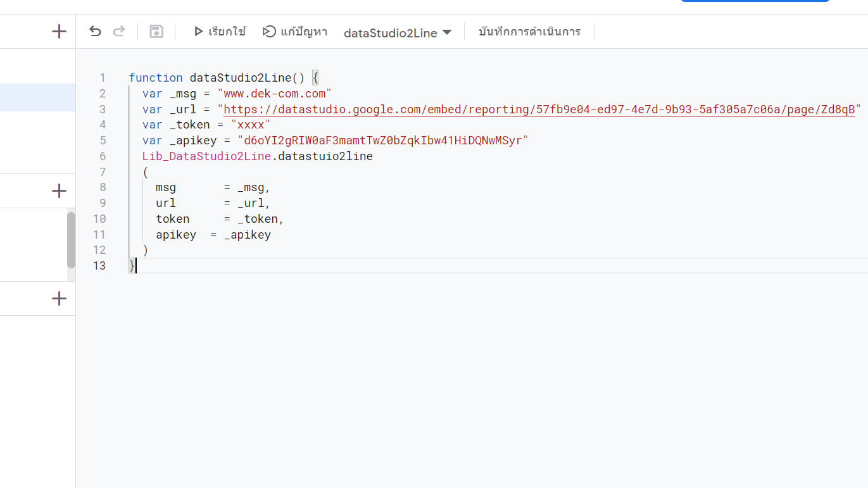
Task: Click the function keyword on line 1
Action: tap(156, 78)
